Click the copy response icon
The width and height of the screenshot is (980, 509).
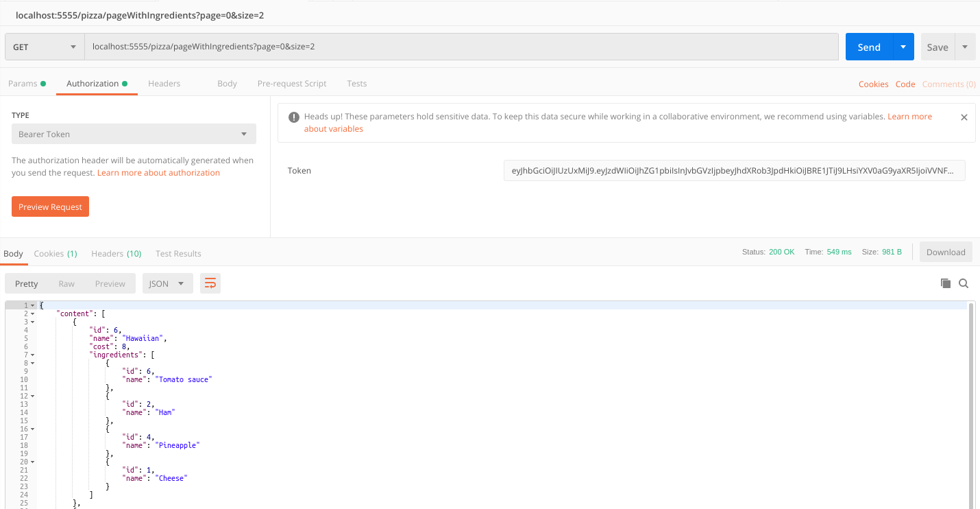coord(946,283)
